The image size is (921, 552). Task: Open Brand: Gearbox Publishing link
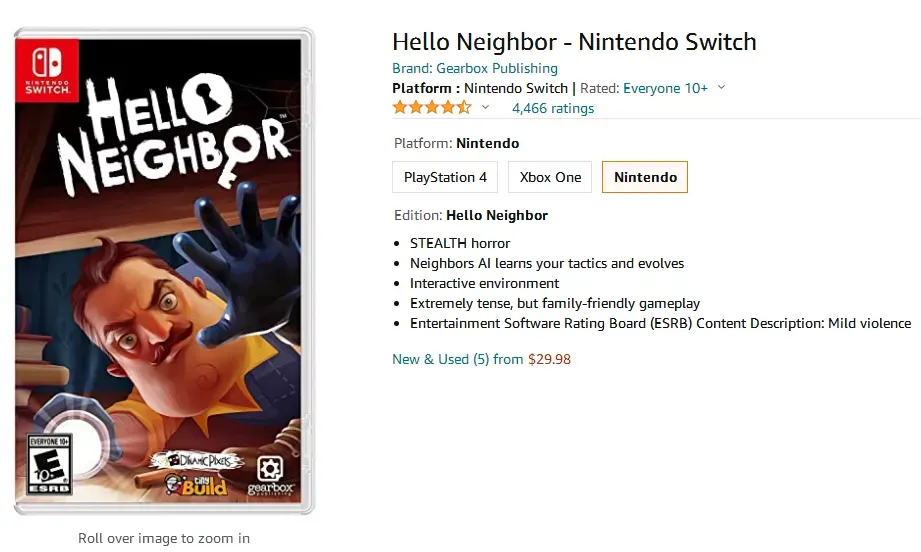[x=475, y=68]
